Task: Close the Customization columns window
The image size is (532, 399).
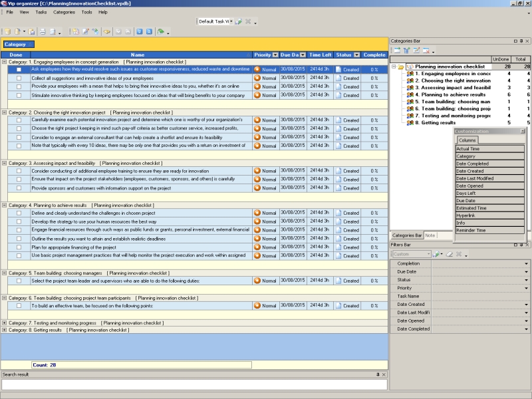Action: pos(522,131)
